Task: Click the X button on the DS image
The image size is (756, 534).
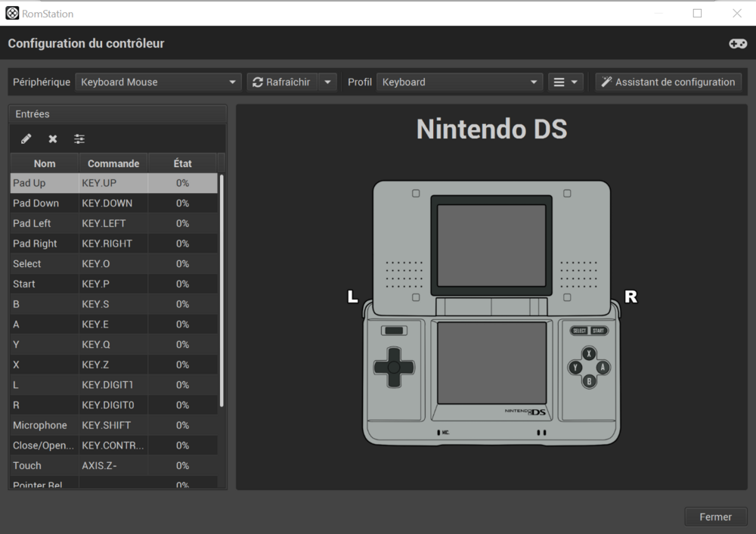Action: (589, 354)
